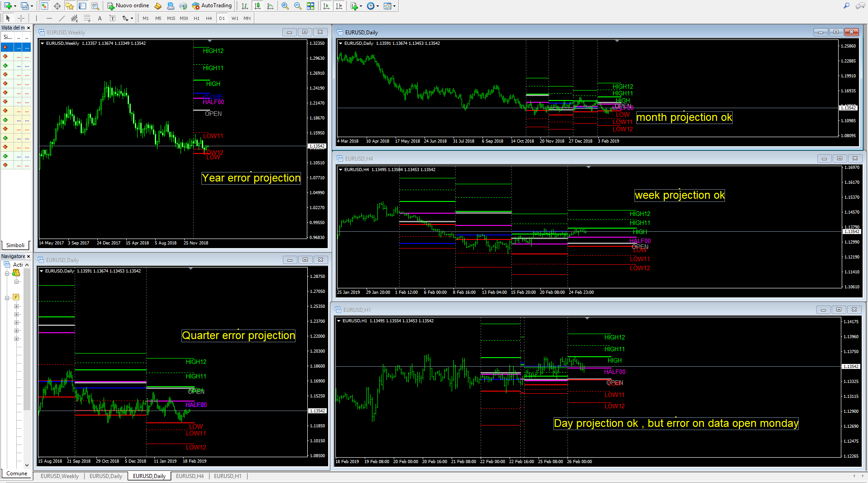Viewport: 868px width, 483px height.
Task: Open the chat bubbles icon at top right
Action: (x=860, y=6)
